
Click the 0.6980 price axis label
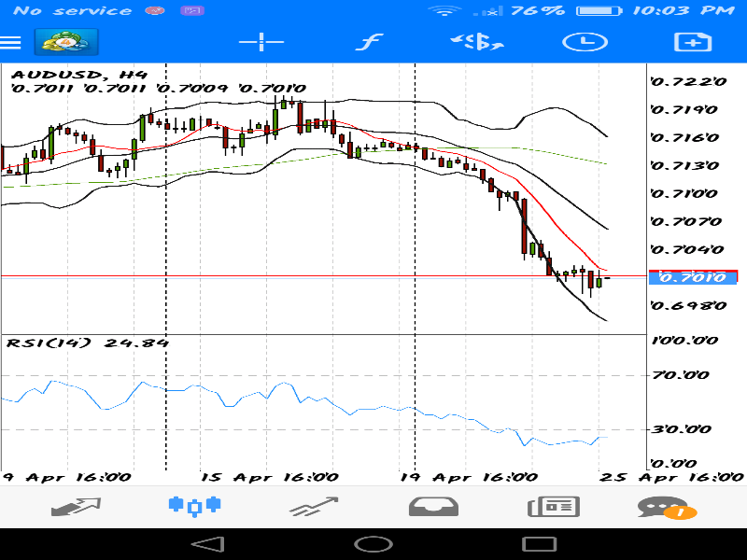click(x=689, y=305)
